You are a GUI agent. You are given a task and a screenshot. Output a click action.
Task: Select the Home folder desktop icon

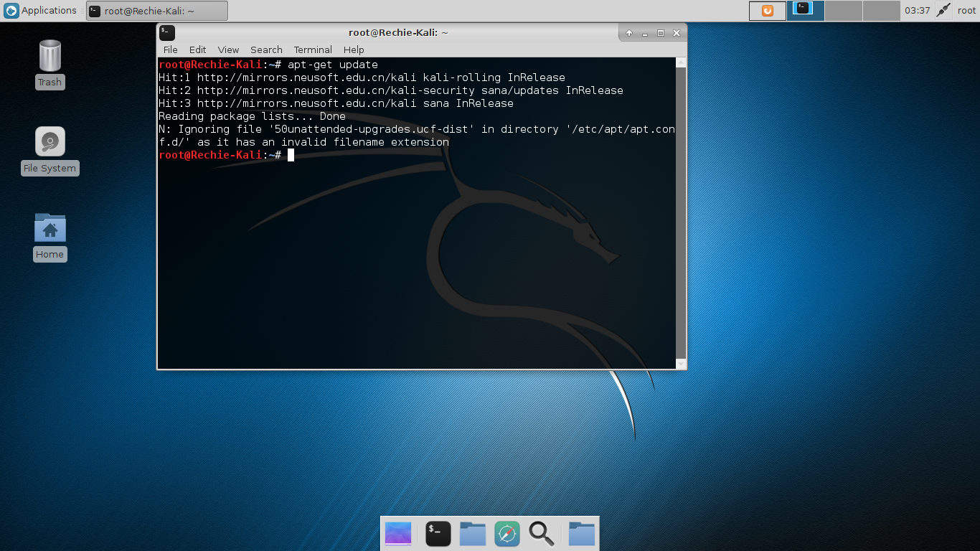[50, 237]
